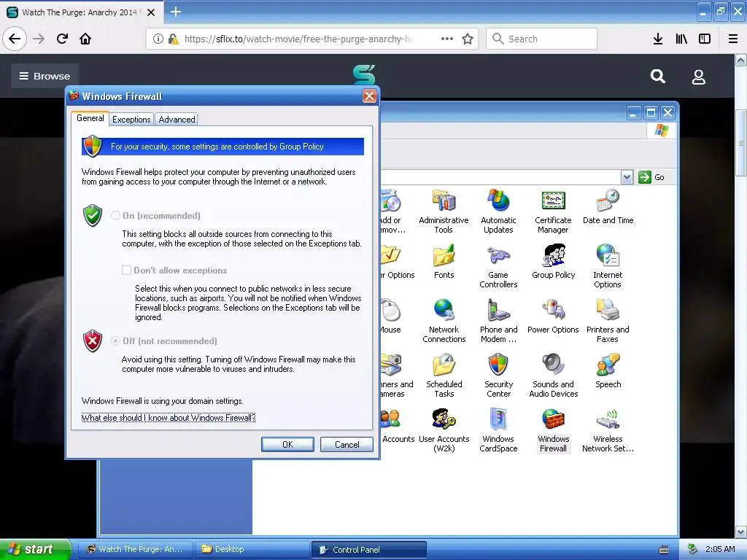The height and width of the screenshot is (560, 747).
Task: Close the Windows Firewall dialog
Action: [369, 96]
